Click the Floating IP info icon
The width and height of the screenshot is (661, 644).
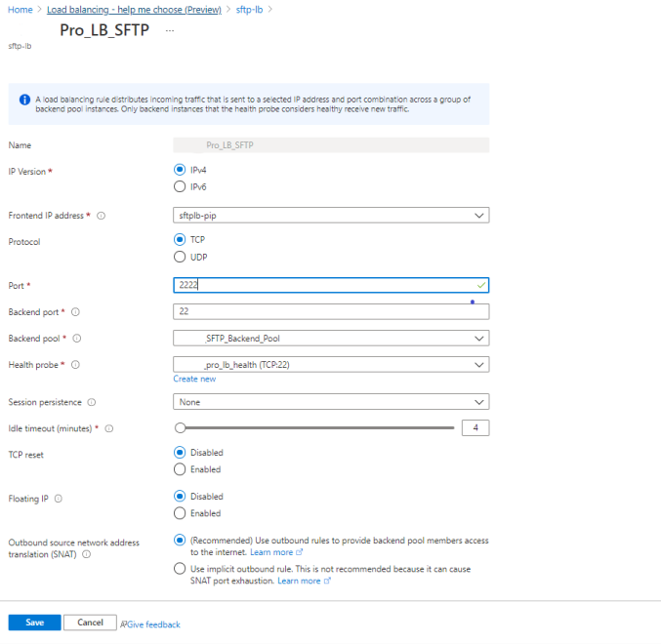coord(59,499)
